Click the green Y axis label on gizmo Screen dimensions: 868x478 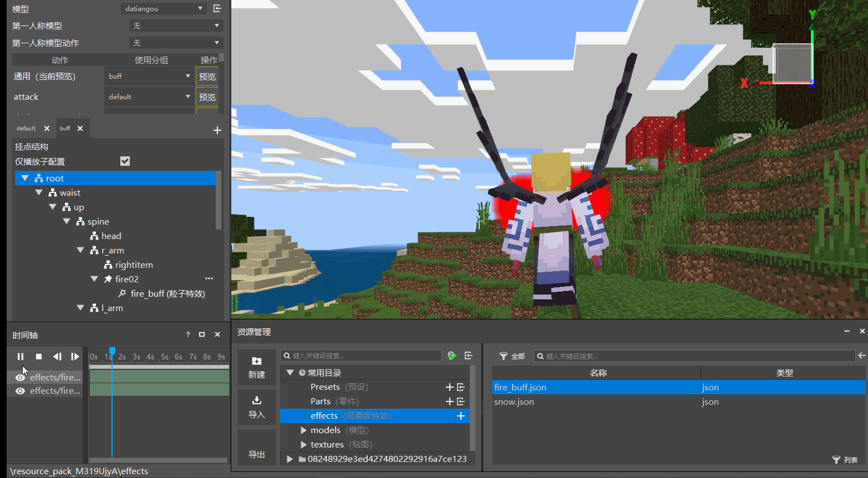pyautogui.click(x=812, y=15)
